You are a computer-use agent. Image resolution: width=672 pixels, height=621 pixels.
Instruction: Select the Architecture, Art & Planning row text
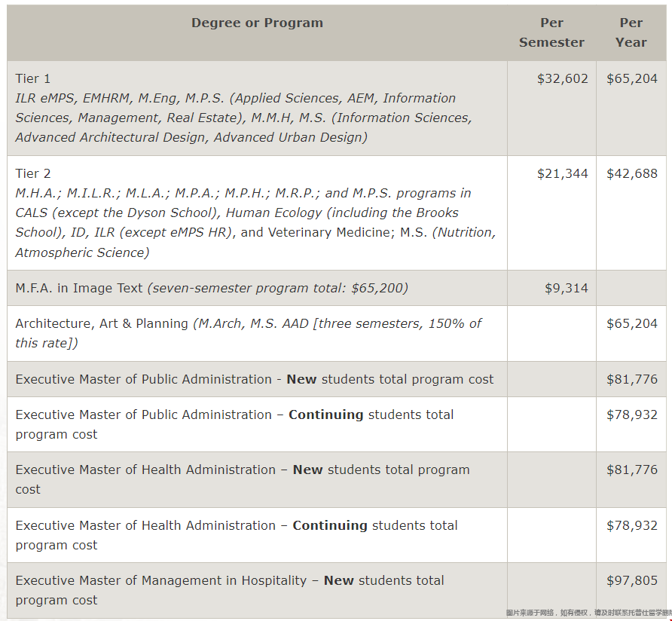(249, 333)
